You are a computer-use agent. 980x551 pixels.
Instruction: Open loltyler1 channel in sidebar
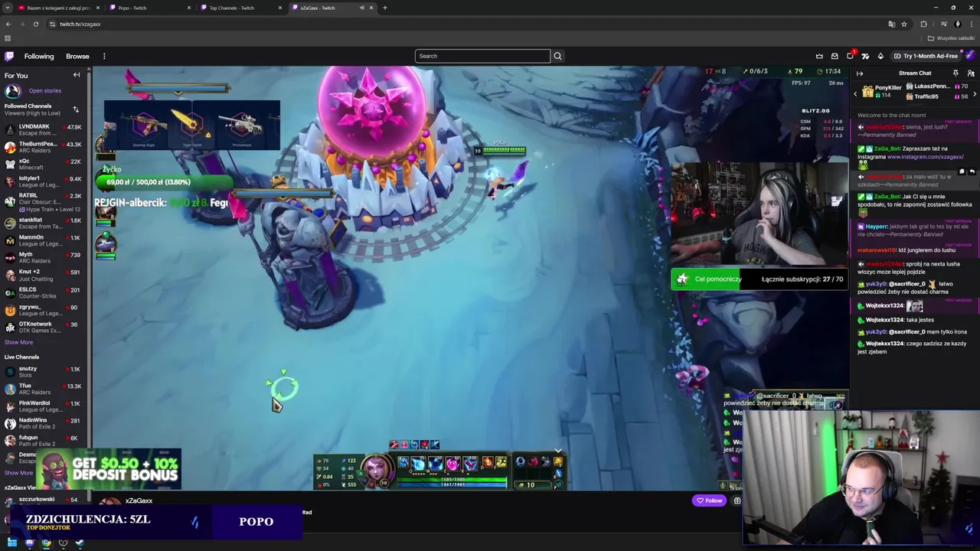(43, 181)
